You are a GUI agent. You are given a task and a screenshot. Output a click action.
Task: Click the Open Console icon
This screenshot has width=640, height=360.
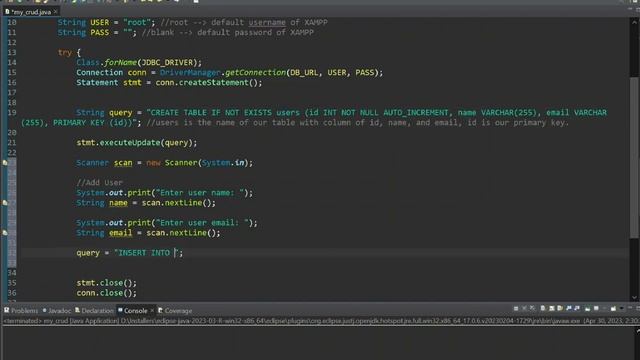point(613,308)
